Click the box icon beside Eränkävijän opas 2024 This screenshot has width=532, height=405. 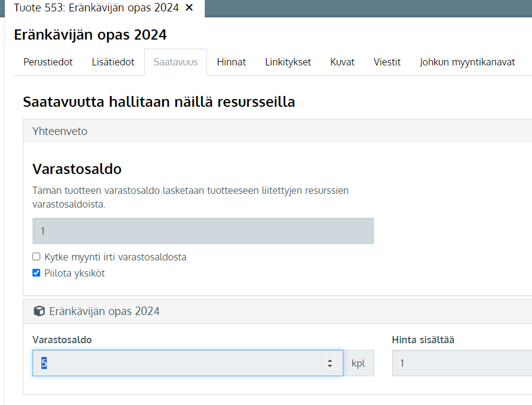point(39,311)
